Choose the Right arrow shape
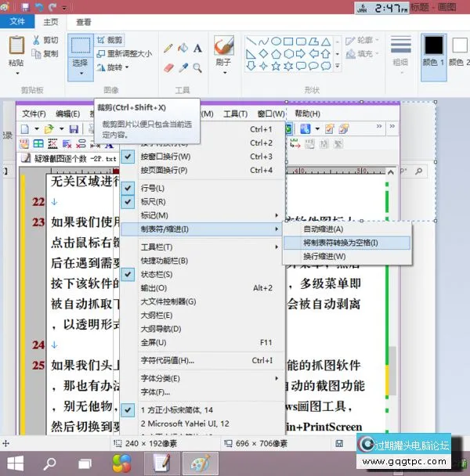Viewport: 470px width, 476px height. (301, 54)
